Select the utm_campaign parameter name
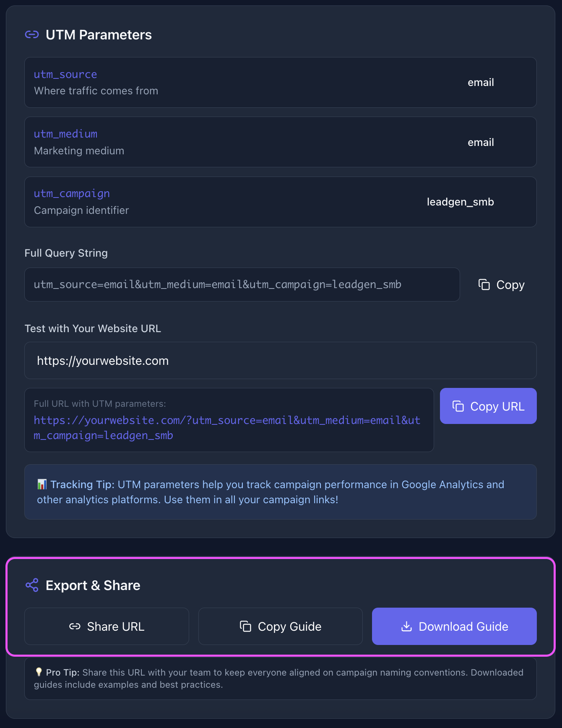Viewport: 562px width, 728px height. coord(72,194)
